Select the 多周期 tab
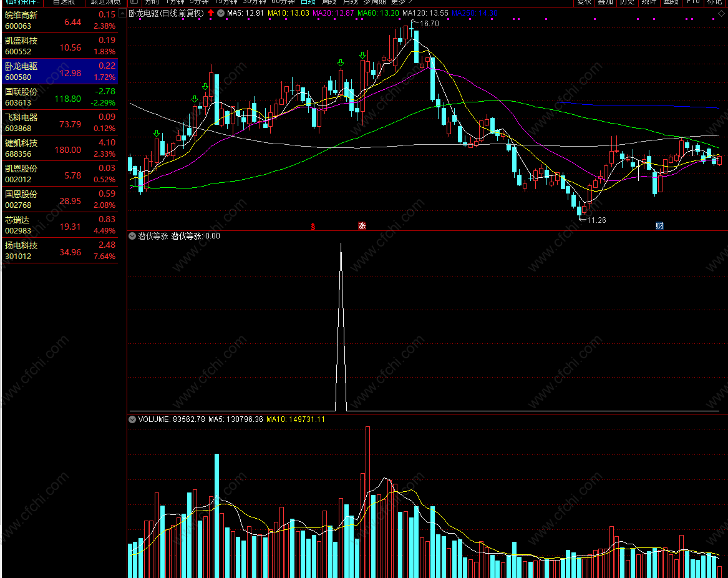The width and height of the screenshot is (728, 578). [374, 2]
